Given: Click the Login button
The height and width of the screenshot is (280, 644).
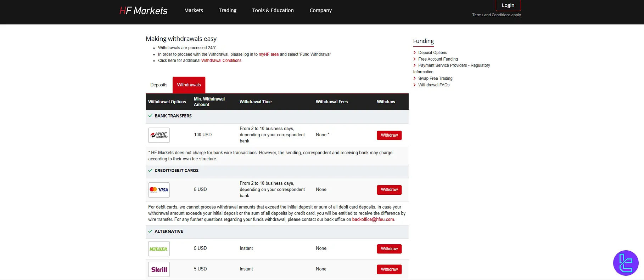Looking at the screenshot, I should (x=508, y=5).
